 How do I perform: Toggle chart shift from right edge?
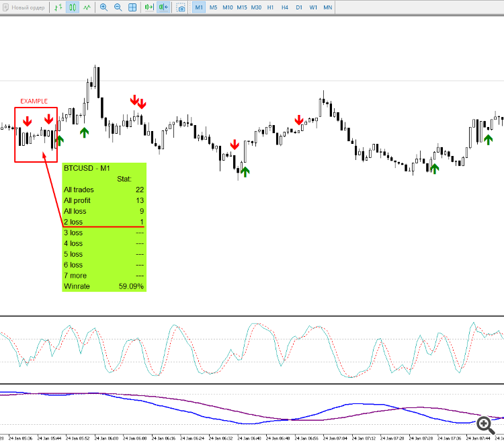pos(163,7)
